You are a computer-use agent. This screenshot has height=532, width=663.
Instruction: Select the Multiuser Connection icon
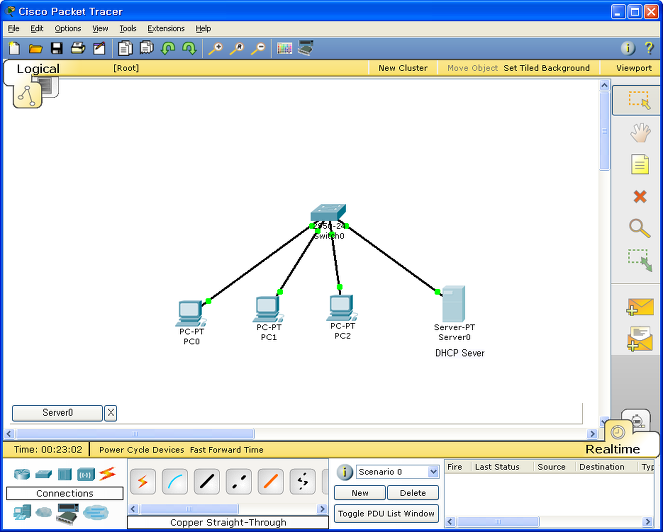point(96,513)
